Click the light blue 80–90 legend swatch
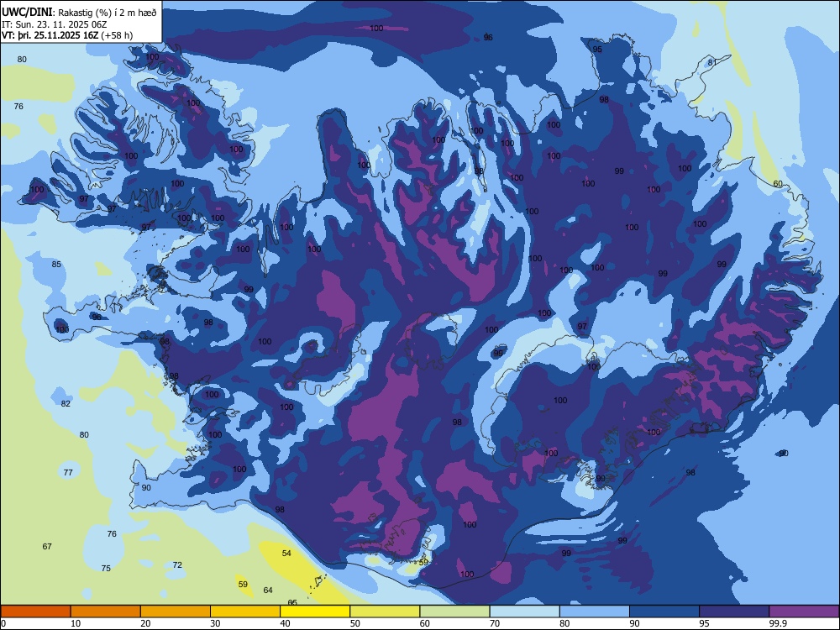Screen dimensions: 840x630 595,612
